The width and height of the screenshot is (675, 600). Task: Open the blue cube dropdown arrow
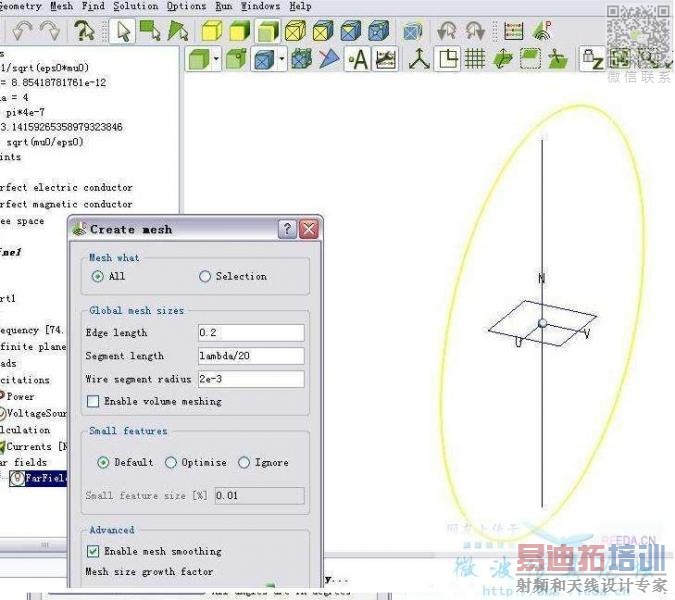(282, 59)
